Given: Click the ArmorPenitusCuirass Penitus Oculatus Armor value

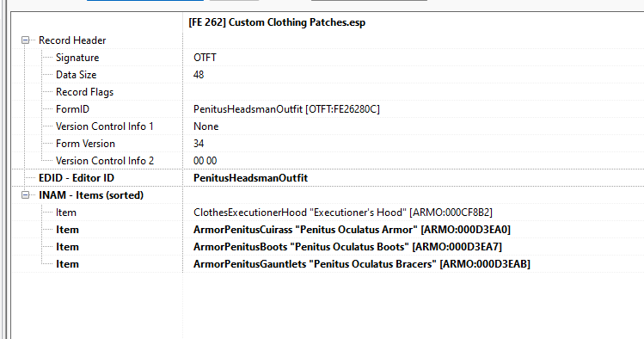Looking at the screenshot, I should click(x=352, y=230).
